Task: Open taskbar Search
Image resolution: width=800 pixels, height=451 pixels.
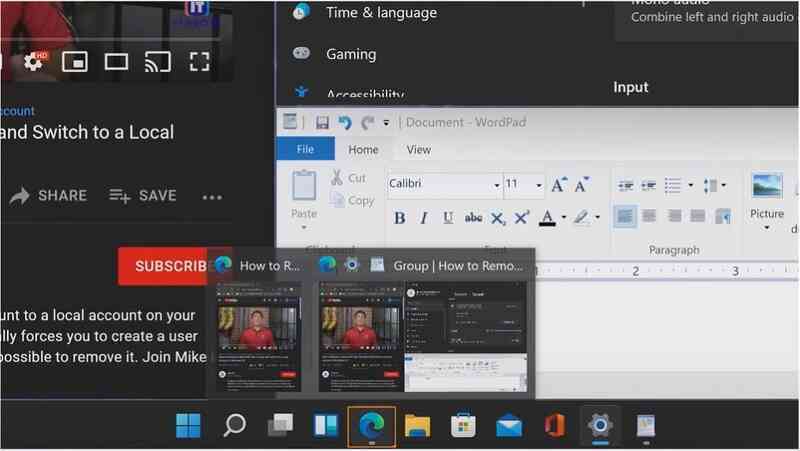Action: click(234, 425)
